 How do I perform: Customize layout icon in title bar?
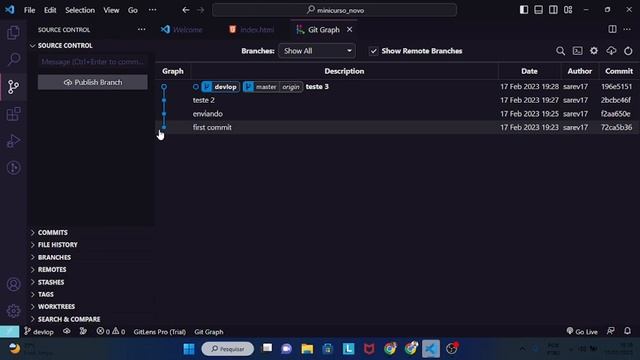[x=568, y=10]
